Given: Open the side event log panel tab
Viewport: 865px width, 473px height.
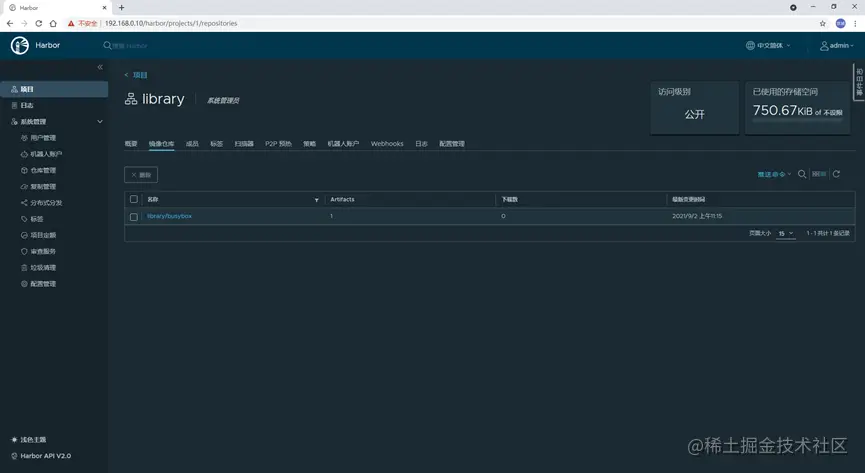Looking at the screenshot, I should coord(859,82).
